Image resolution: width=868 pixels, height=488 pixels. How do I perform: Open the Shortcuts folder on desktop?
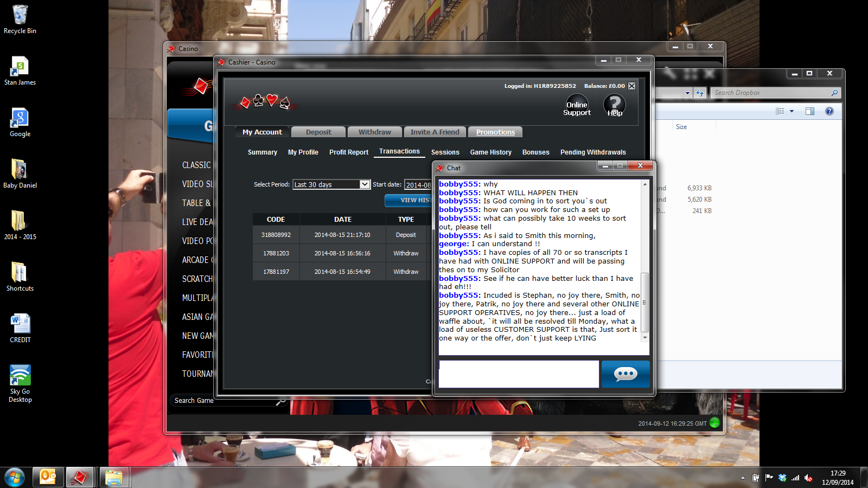[x=20, y=277]
